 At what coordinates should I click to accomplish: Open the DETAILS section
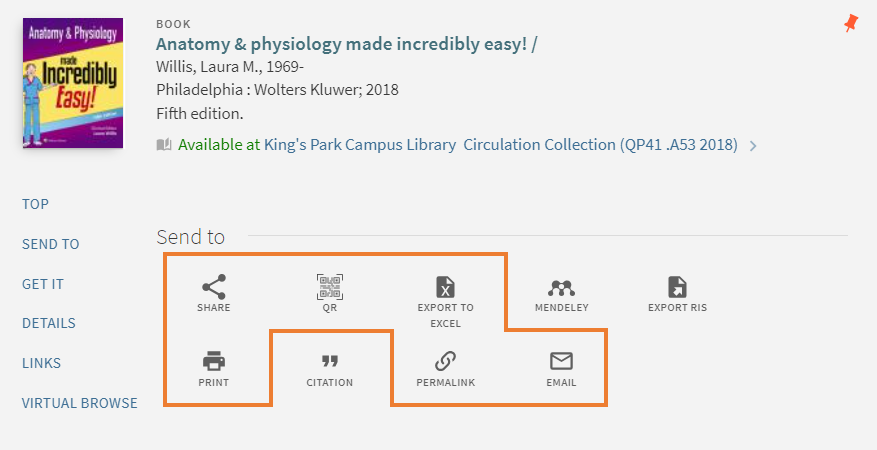(x=49, y=323)
